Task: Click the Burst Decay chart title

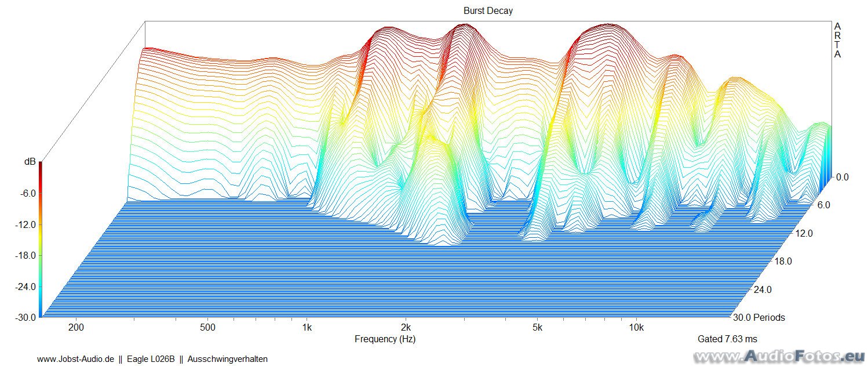Action: [488, 10]
